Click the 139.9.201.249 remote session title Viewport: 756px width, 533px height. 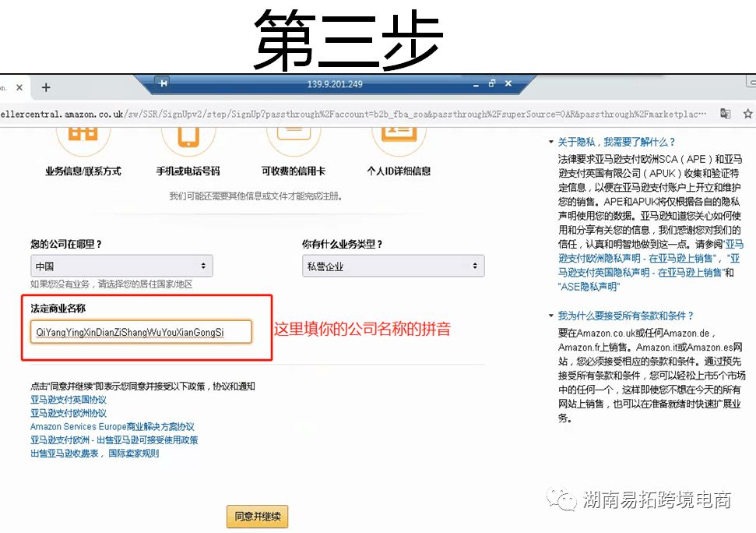coord(335,84)
